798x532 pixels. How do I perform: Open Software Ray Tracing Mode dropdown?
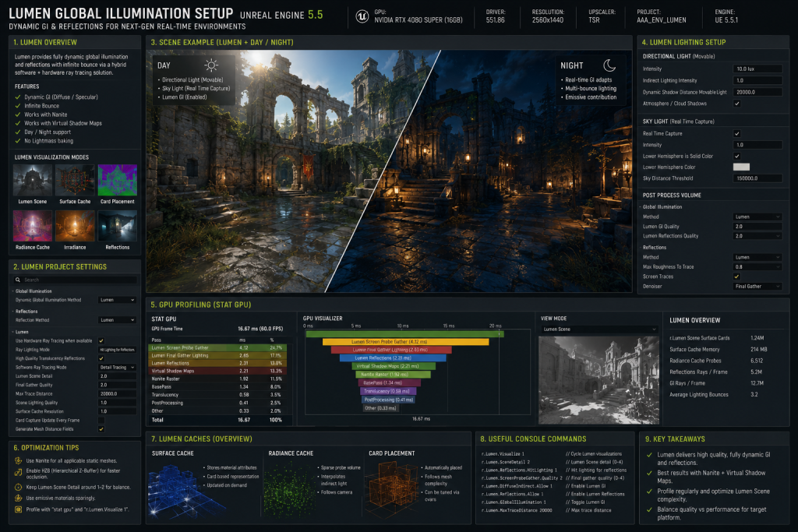[117, 367]
